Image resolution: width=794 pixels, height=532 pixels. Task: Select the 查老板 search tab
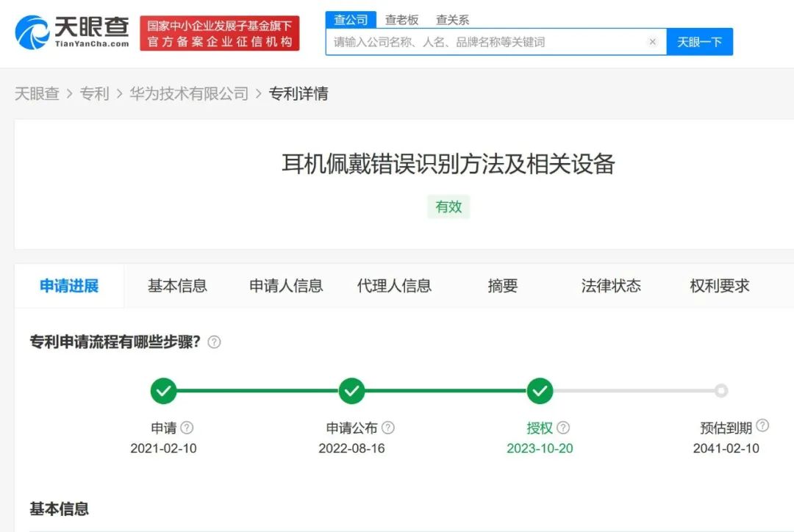(401, 20)
